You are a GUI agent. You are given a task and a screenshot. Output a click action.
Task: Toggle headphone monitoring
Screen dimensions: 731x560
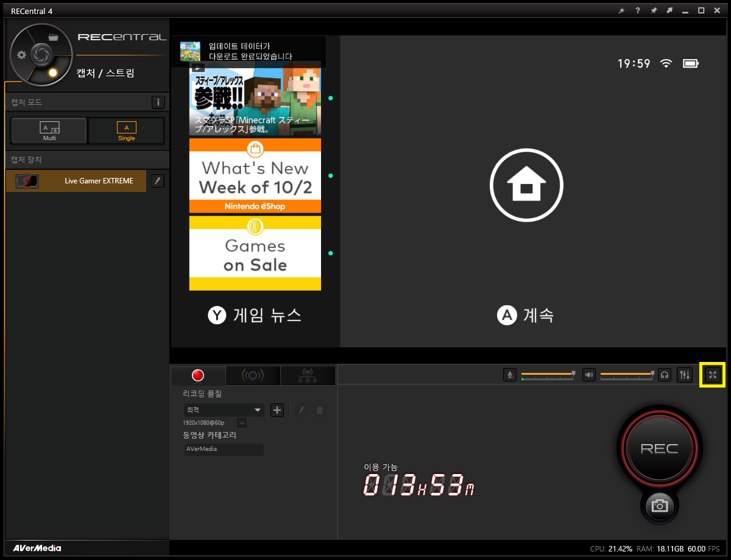pos(665,375)
